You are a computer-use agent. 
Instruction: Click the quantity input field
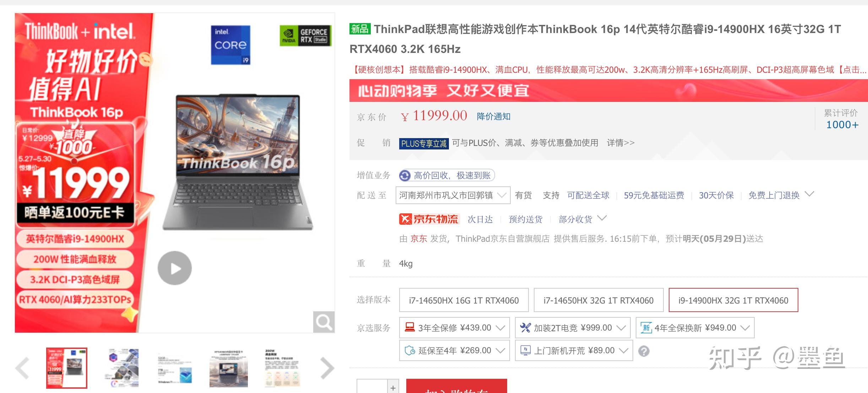(x=372, y=387)
